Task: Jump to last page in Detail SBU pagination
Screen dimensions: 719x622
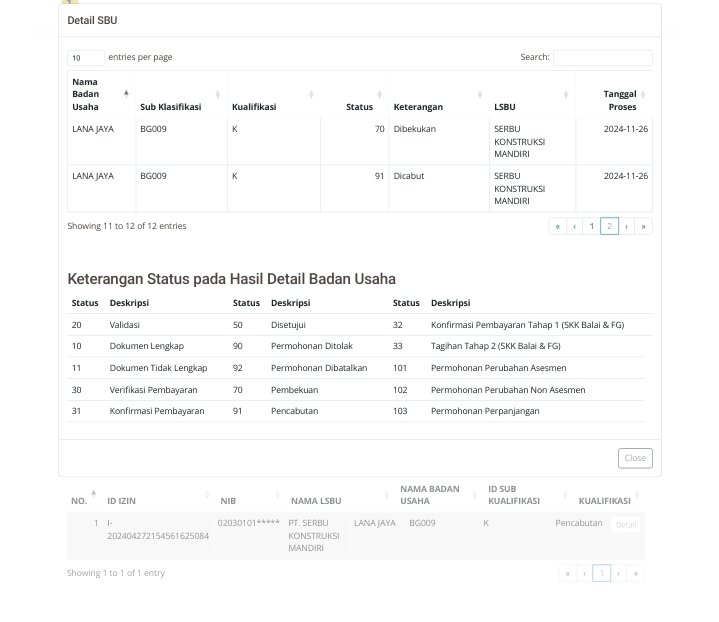Action: tap(643, 226)
